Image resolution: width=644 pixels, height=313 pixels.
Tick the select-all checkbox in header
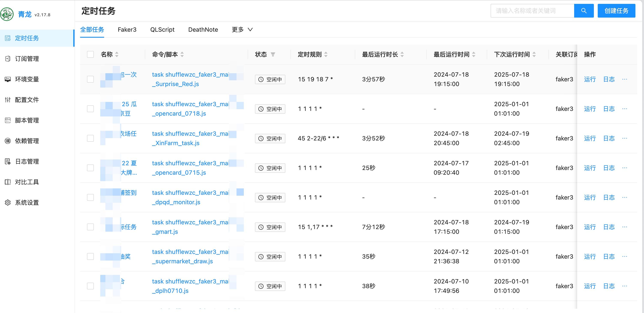90,54
